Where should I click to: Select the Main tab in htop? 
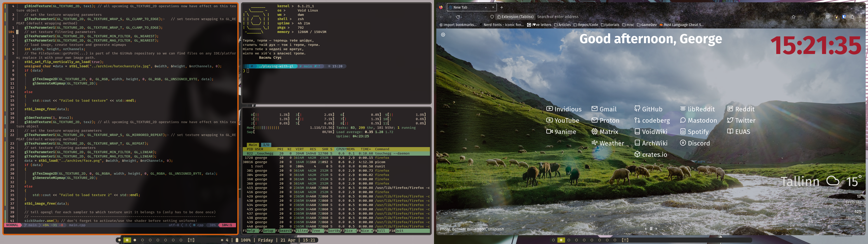253,145
